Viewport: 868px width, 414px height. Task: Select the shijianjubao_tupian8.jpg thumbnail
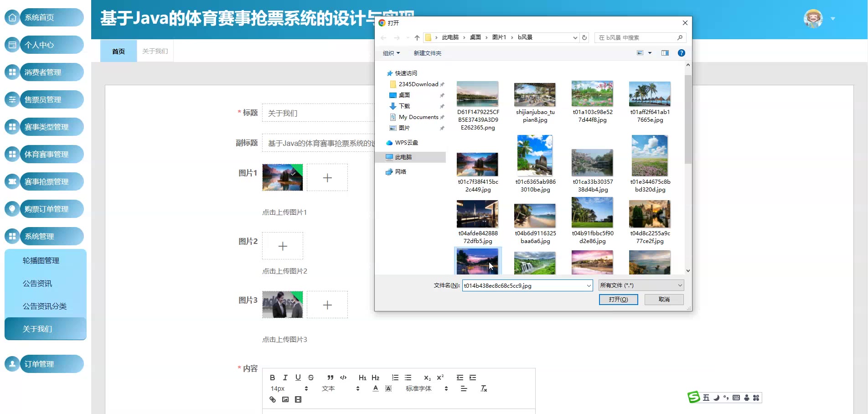pos(535,95)
